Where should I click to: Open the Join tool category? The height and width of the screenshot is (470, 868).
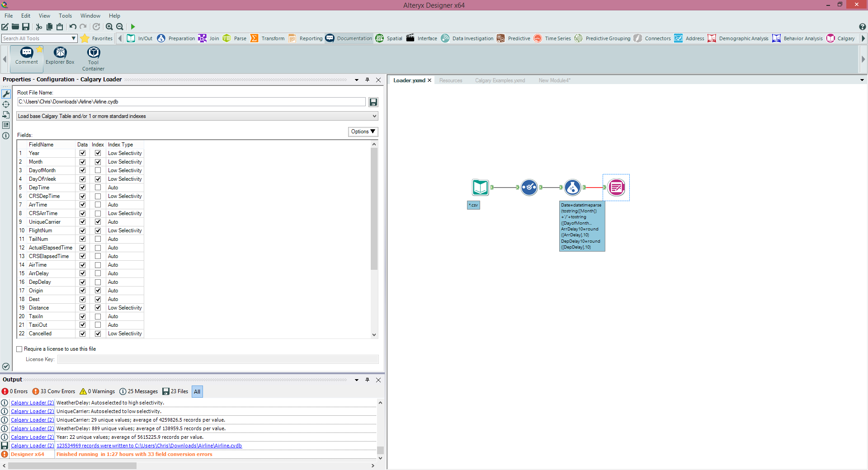(x=208, y=38)
